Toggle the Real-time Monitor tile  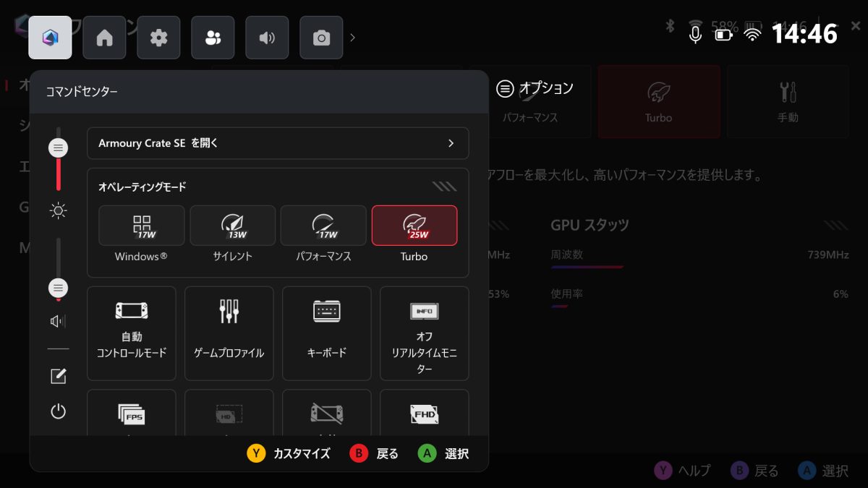[x=424, y=333]
